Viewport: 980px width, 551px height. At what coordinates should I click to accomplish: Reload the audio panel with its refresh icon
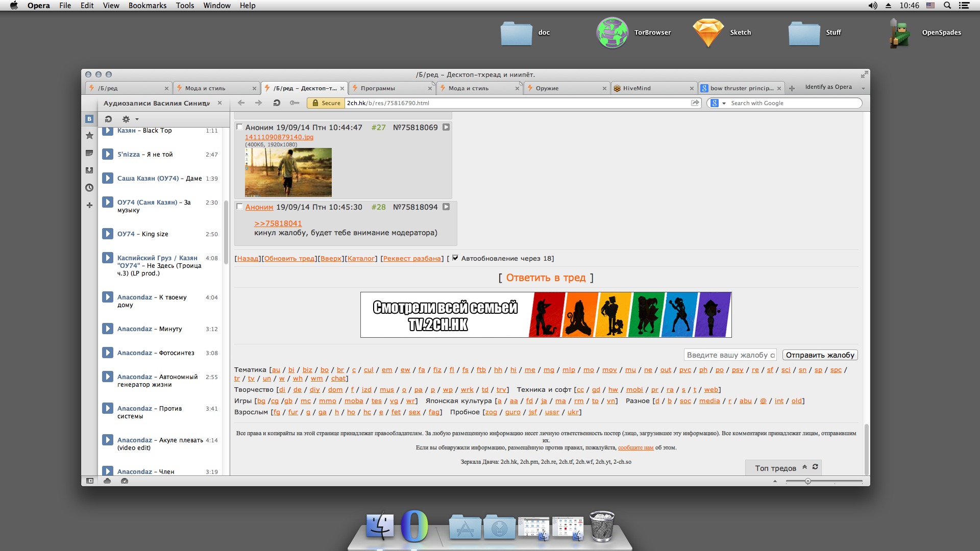(108, 119)
